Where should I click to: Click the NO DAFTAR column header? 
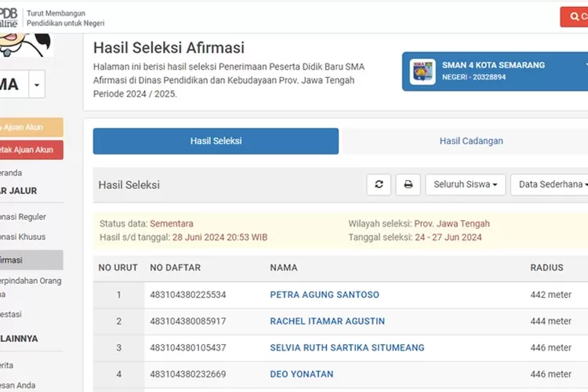pyautogui.click(x=175, y=268)
